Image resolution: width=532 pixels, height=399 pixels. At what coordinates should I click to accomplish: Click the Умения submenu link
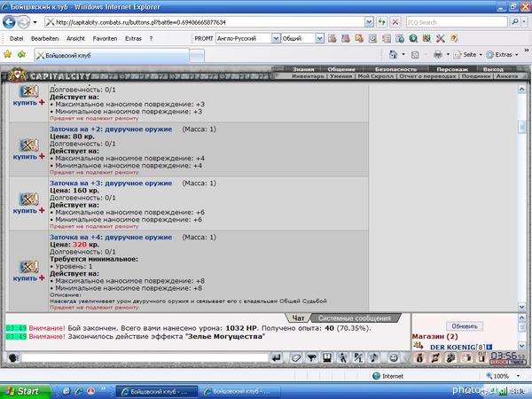pyautogui.click(x=341, y=76)
